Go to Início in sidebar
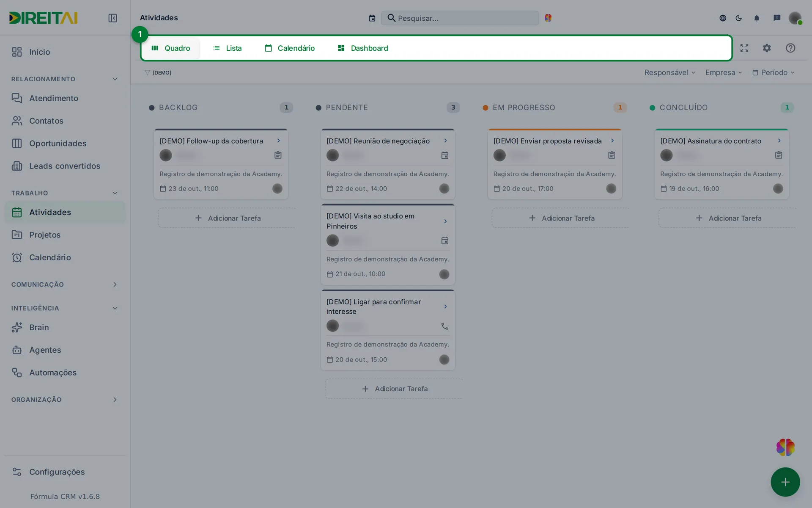The height and width of the screenshot is (508, 812). [65, 52]
